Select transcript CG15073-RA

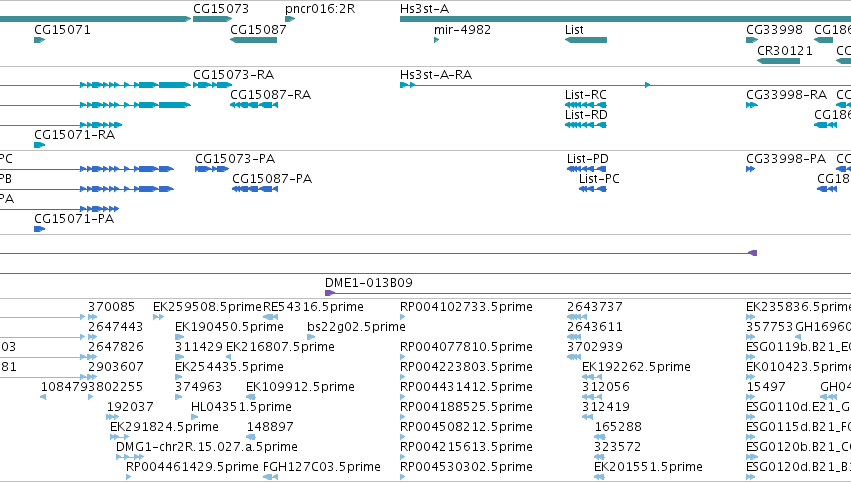tap(233, 75)
